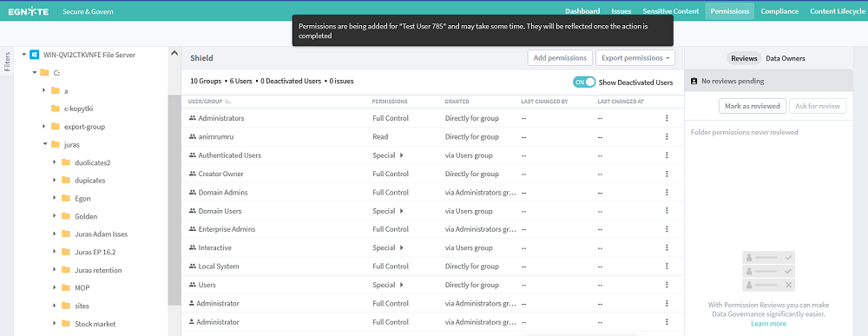The image size is (868, 336).
Task: Collapse the C: drive node
Action: pos(34,73)
